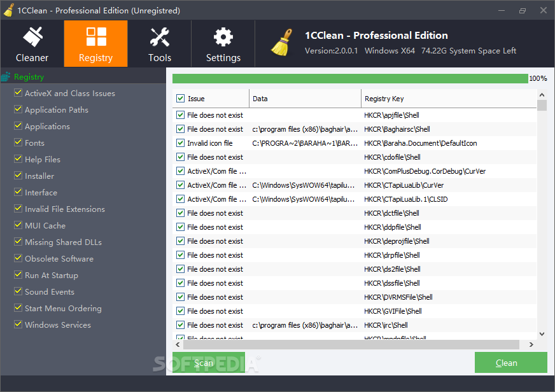Click the horizontal scrollbar thumb
The image size is (555, 392).
pos(351,345)
